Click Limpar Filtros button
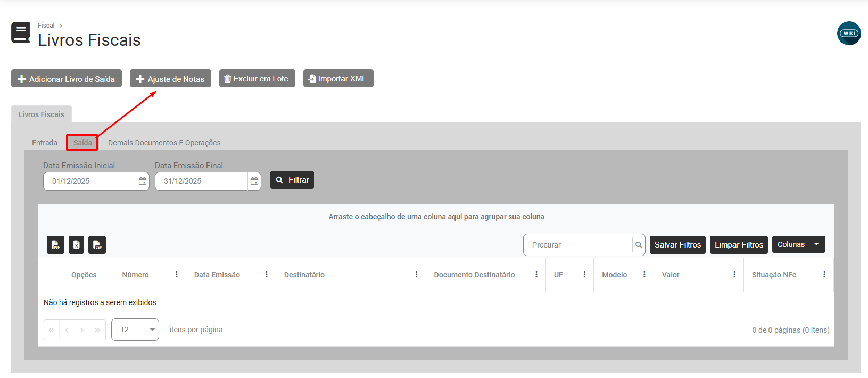This screenshot has width=868, height=378. coord(739,245)
